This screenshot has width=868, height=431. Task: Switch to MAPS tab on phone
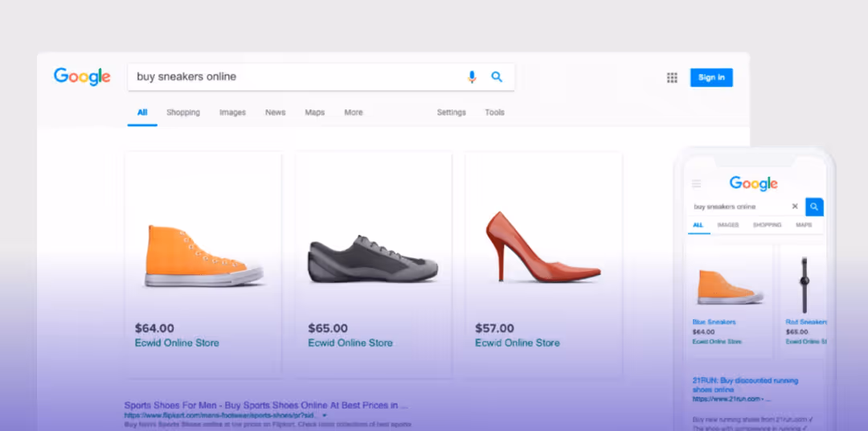tap(804, 225)
